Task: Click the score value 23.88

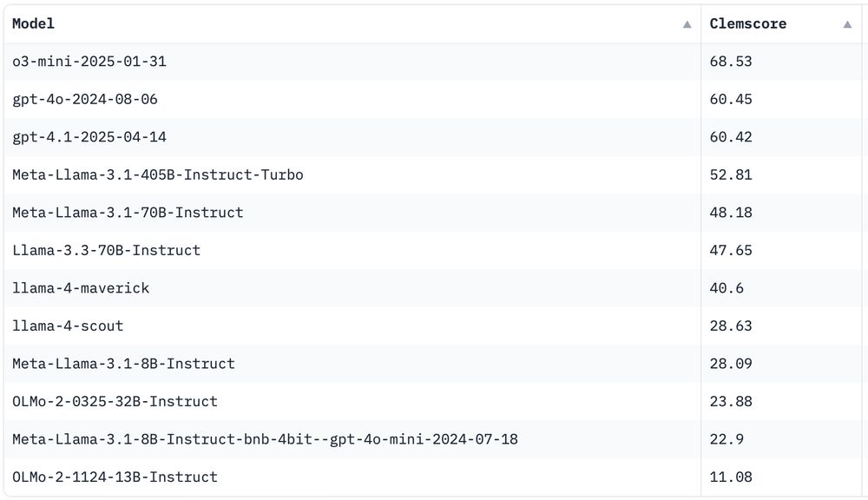Action: pos(731,401)
